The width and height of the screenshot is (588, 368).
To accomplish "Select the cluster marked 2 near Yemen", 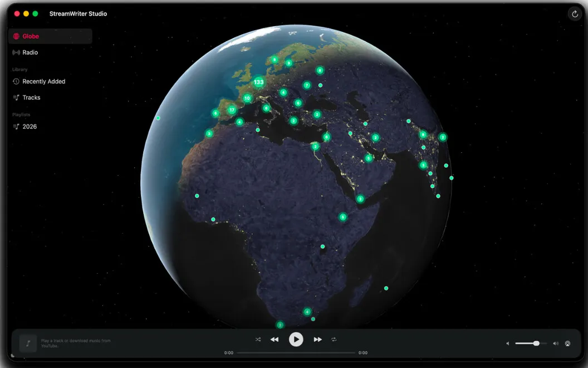I will [x=360, y=198].
